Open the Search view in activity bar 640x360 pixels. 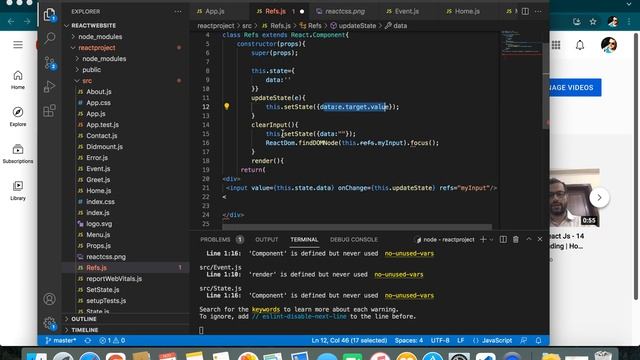49,39
